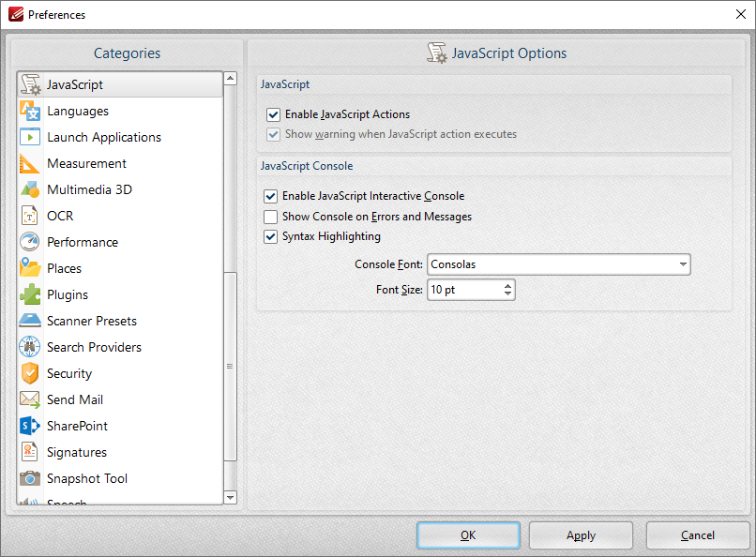The height and width of the screenshot is (557, 756).
Task: Select the Multimedia 3D category
Action: [120, 189]
